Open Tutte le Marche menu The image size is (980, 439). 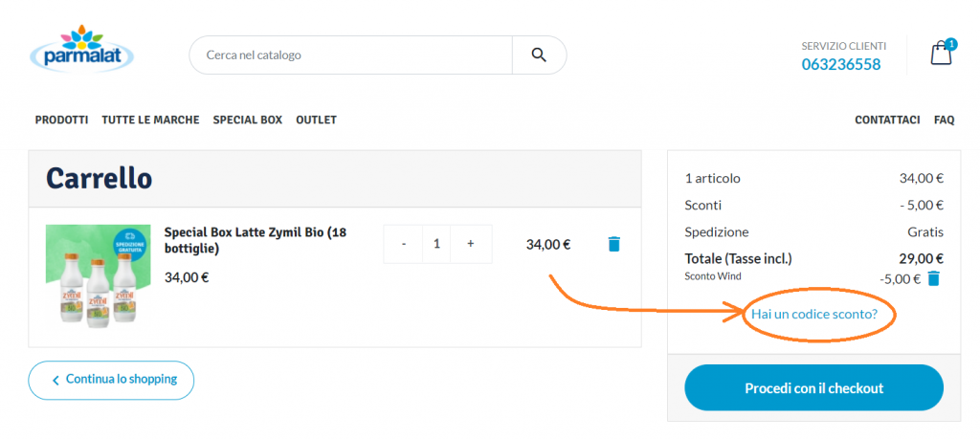(150, 120)
